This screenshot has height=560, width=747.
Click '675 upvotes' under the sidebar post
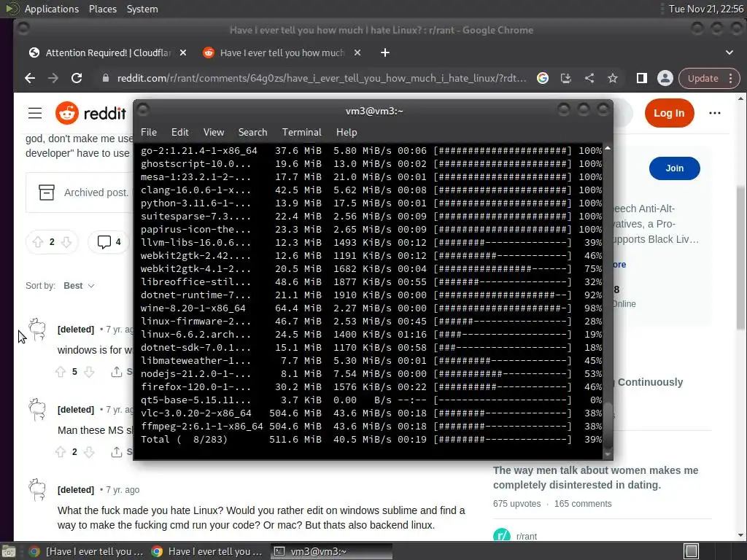pos(517,504)
